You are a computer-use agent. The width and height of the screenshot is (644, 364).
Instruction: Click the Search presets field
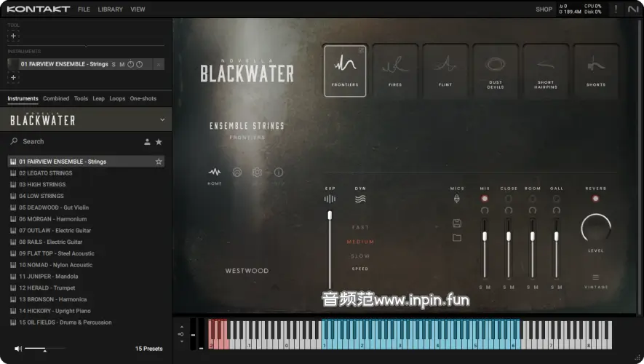pos(74,141)
